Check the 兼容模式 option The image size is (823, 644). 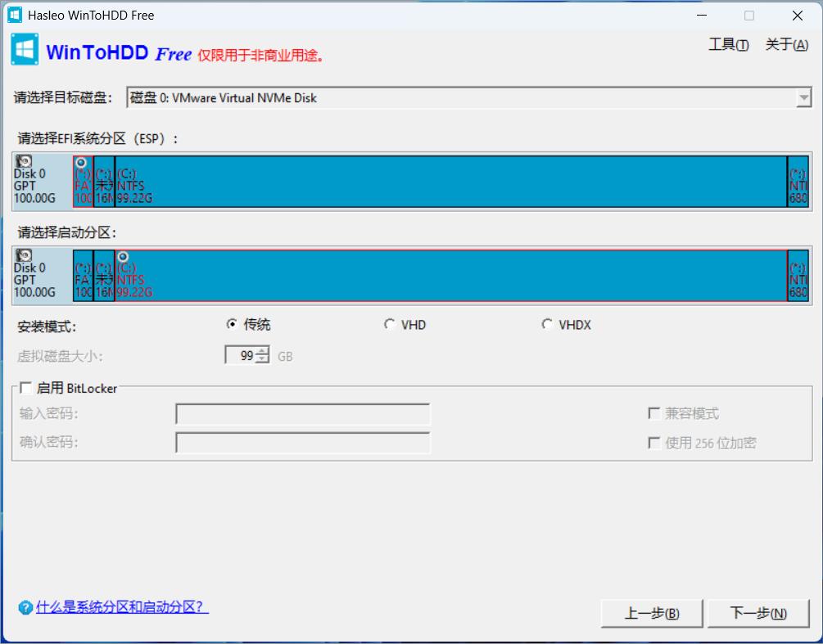coord(653,413)
